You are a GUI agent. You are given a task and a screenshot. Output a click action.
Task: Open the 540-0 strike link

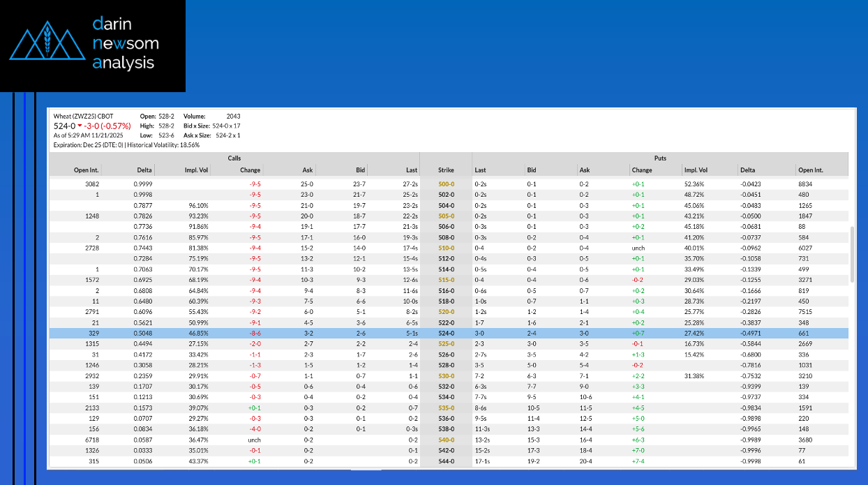pos(446,440)
